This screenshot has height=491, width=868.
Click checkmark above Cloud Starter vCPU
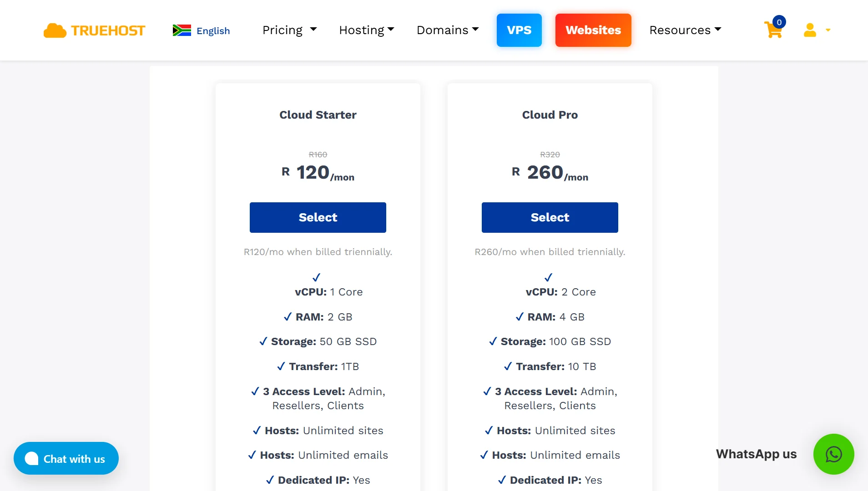[x=317, y=277]
